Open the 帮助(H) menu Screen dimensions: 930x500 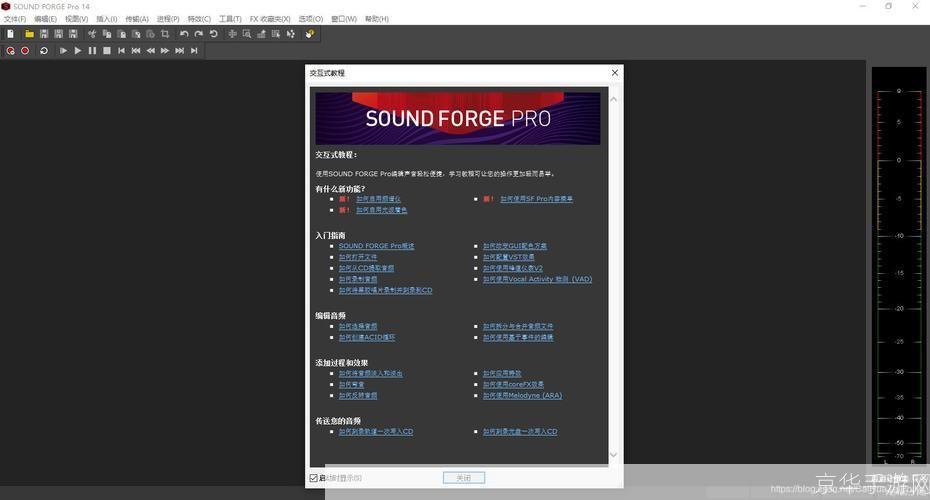coord(377,19)
